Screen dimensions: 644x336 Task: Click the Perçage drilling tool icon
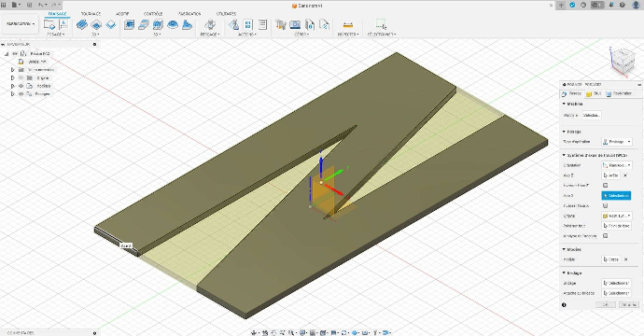(x=210, y=25)
